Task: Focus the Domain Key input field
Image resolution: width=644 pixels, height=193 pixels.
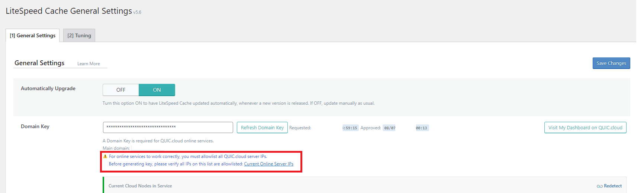Action: tap(168, 127)
